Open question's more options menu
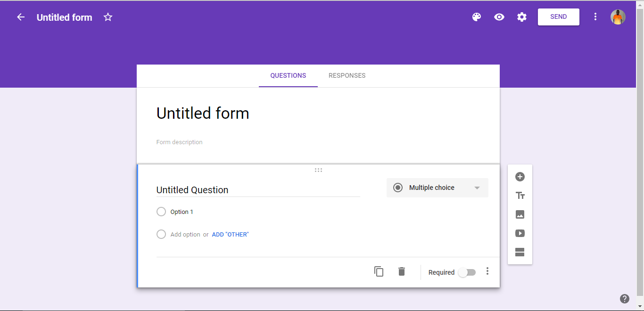This screenshot has height=311, width=644. [487, 271]
